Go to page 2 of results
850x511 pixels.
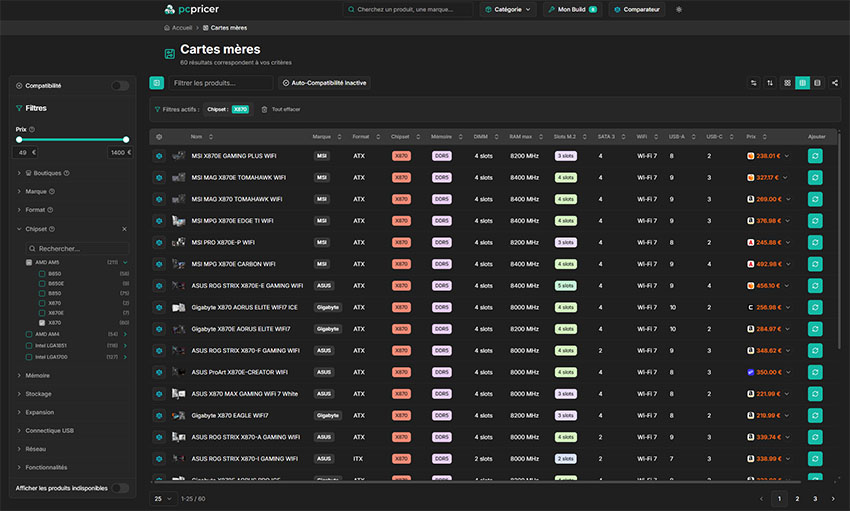coord(797,498)
